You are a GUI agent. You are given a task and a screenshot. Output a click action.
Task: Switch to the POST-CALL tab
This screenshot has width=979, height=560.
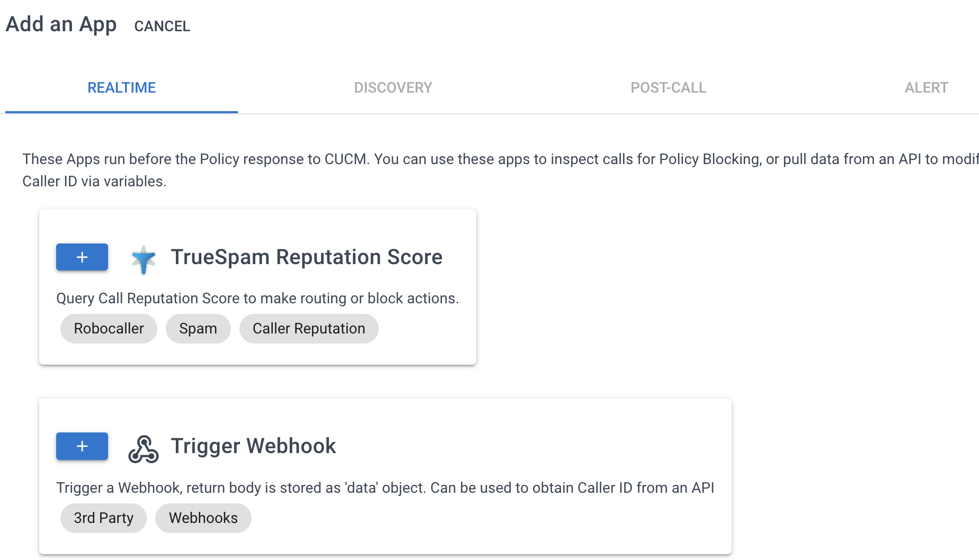pos(668,87)
